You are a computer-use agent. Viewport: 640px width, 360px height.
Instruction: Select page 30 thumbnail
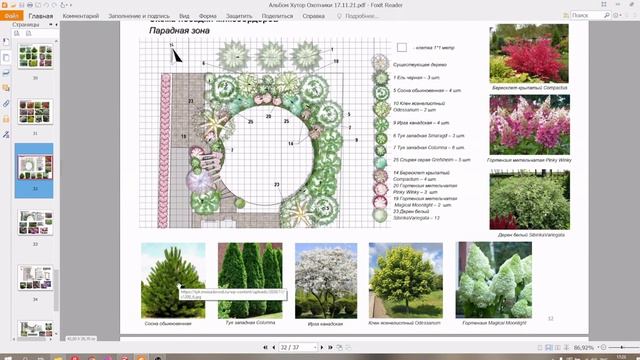[x=35, y=56]
